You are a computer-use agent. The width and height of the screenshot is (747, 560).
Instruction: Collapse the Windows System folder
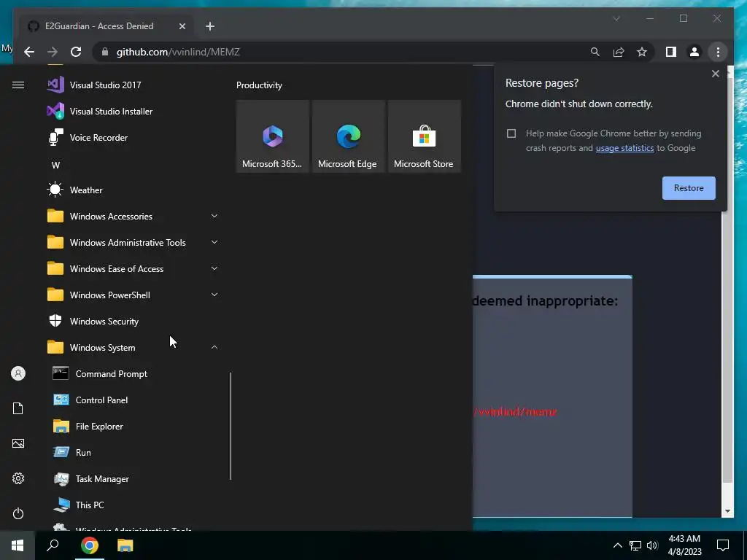[133, 348]
